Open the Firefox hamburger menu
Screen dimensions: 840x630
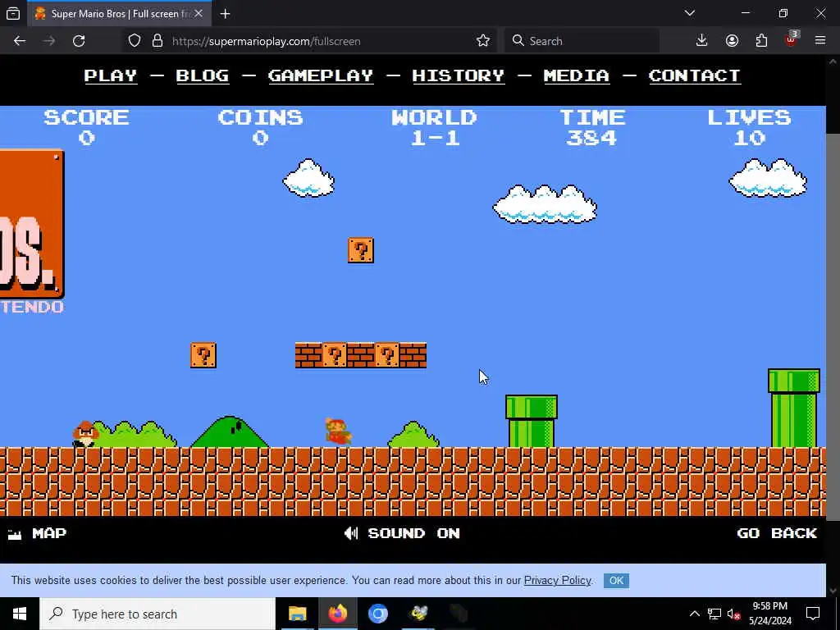point(820,41)
